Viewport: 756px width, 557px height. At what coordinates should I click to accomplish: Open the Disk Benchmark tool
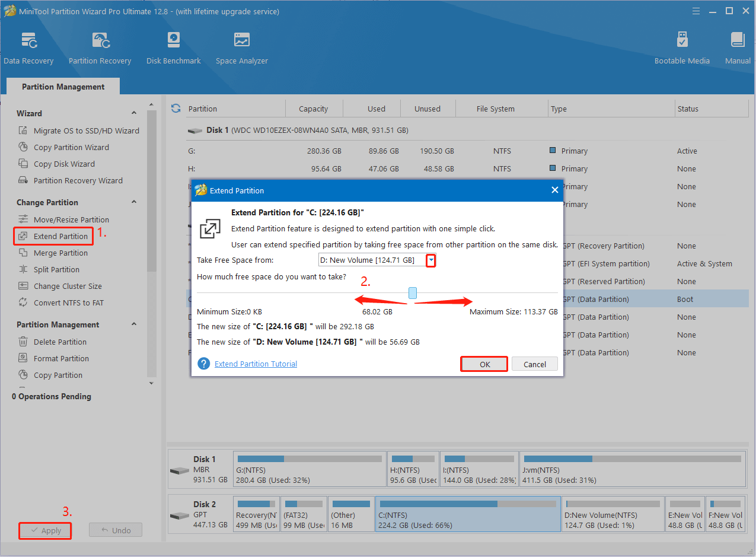174,47
